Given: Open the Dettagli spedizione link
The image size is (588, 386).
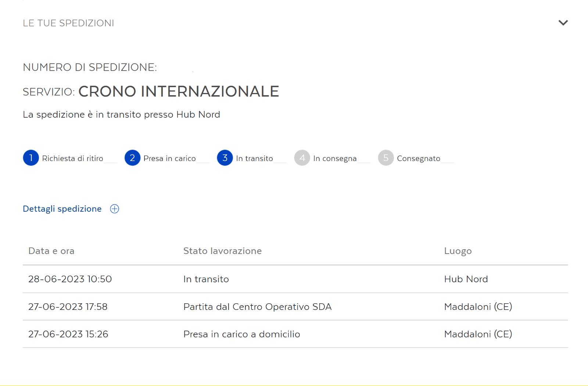Looking at the screenshot, I should point(62,209).
